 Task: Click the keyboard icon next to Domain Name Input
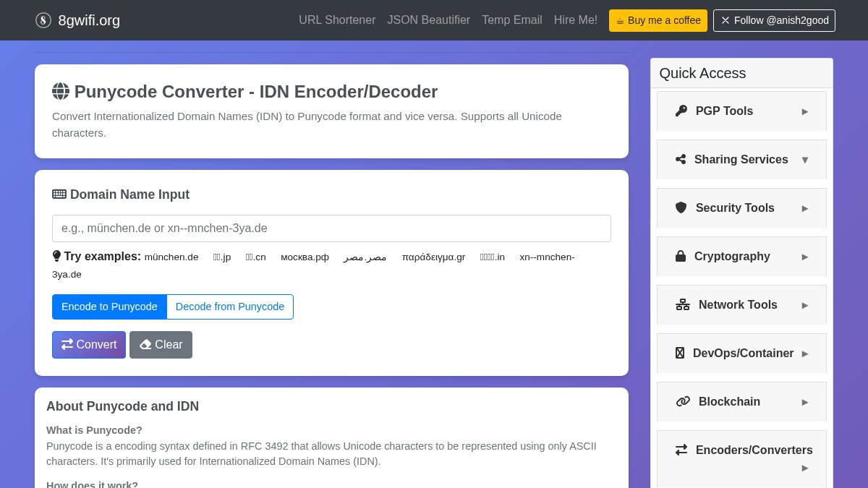click(59, 194)
